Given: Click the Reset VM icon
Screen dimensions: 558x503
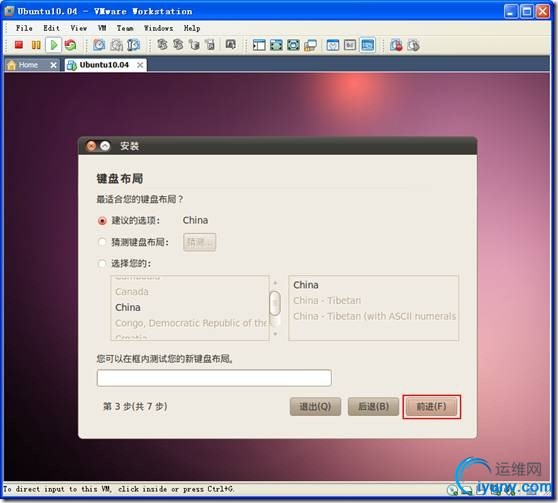Looking at the screenshot, I should pos(70,45).
